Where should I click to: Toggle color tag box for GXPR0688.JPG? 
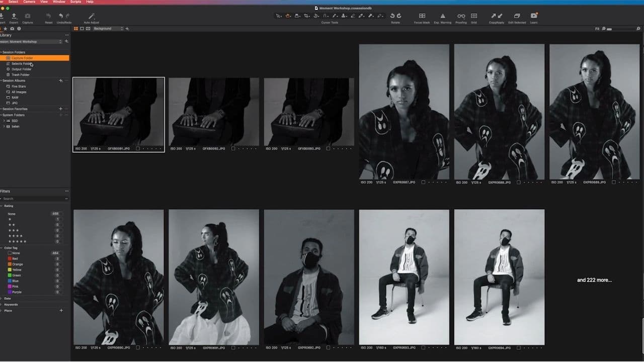519,182
